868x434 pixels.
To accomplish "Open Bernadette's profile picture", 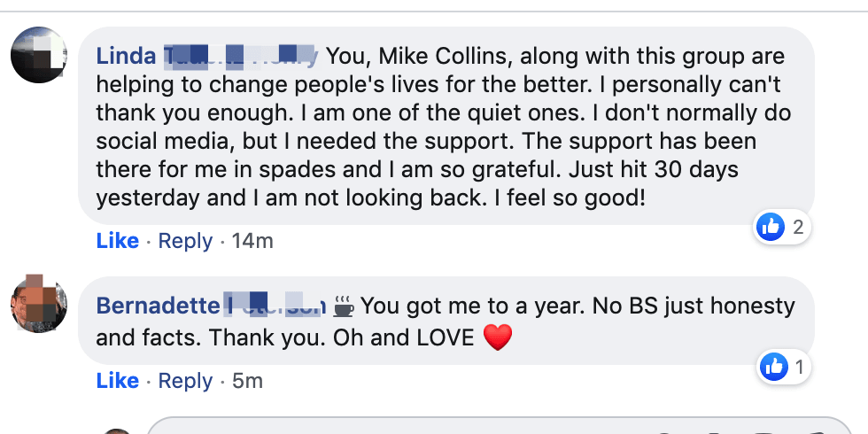I will (38, 304).
